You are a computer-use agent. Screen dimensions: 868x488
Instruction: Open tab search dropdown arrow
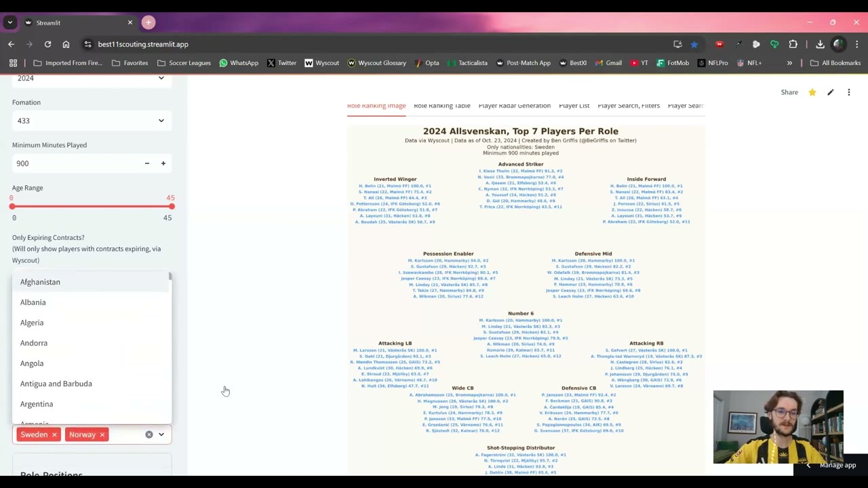coord(9,22)
